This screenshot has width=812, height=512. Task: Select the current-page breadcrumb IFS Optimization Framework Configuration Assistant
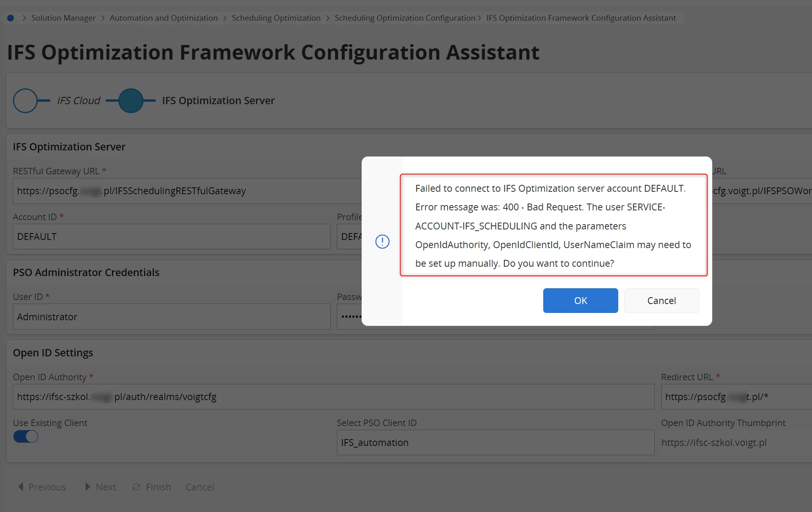click(x=581, y=18)
